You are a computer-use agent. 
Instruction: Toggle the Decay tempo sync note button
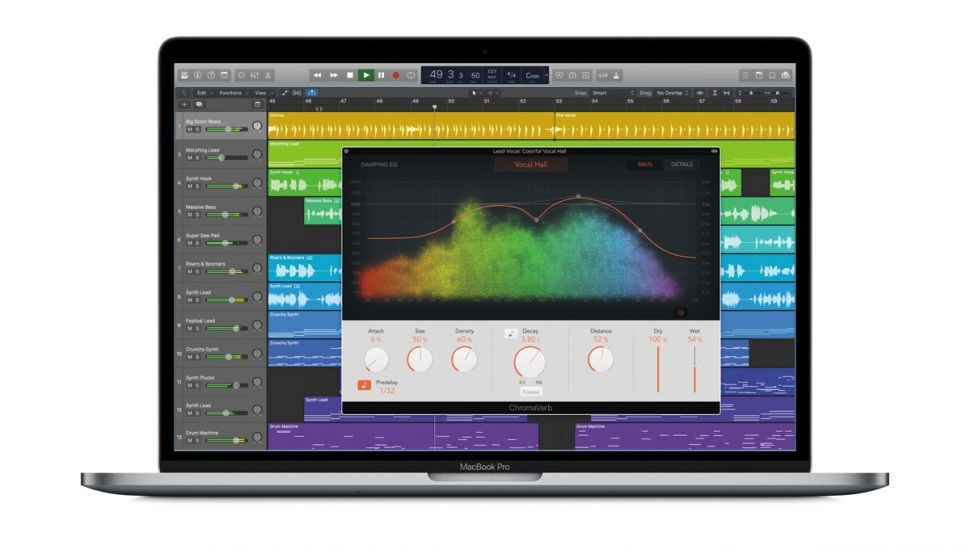[510, 333]
